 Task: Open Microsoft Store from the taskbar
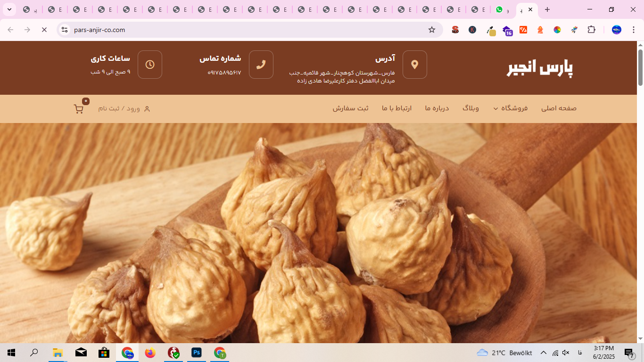pyautogui.click(x=104, y=353)
